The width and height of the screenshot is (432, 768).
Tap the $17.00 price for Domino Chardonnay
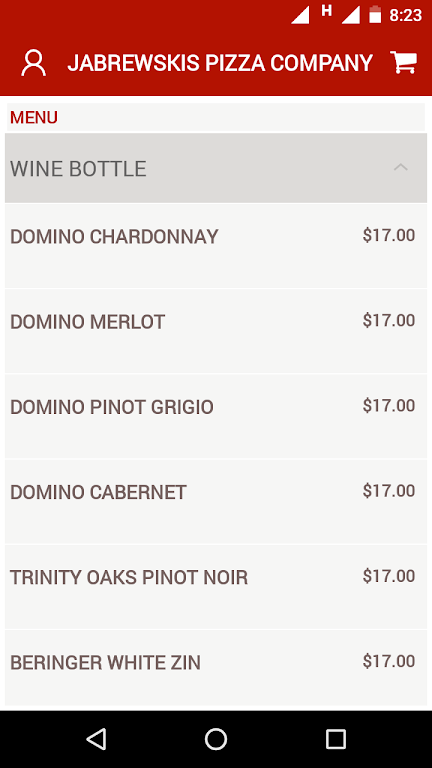tap(389, 236)
